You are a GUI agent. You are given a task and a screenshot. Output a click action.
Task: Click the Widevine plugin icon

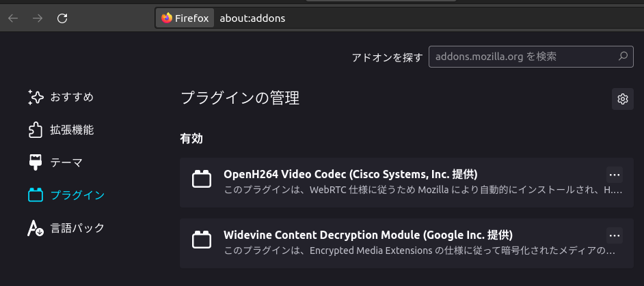coord(202,240)
